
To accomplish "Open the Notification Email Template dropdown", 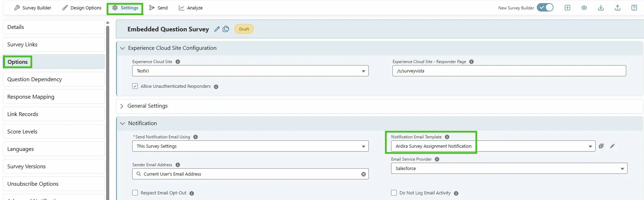I will coord(493,146).
